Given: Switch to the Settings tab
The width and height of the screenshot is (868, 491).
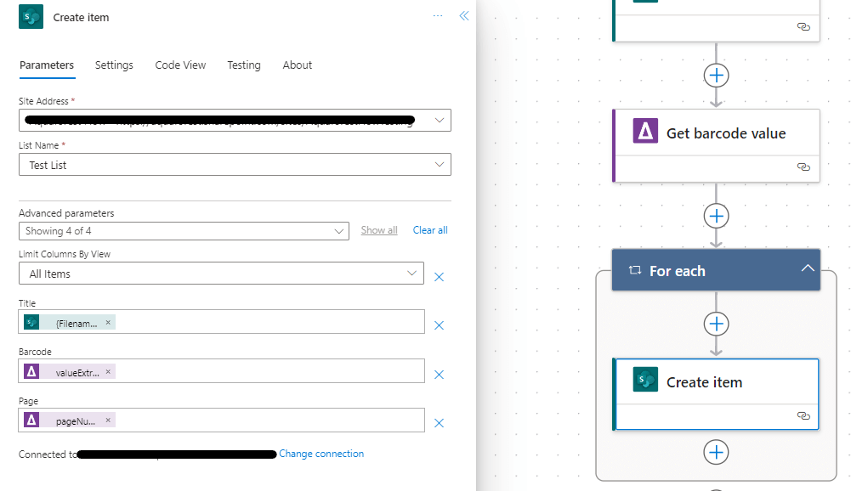Looking at the screenshot, I should [x=114, y=65].
